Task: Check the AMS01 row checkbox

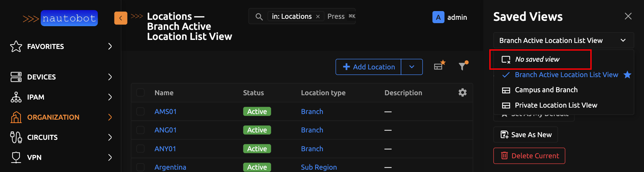Action: point(141,111)
